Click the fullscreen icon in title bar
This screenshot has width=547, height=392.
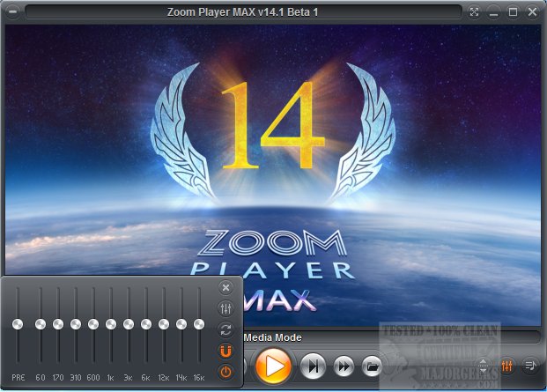tap(475, 12)
